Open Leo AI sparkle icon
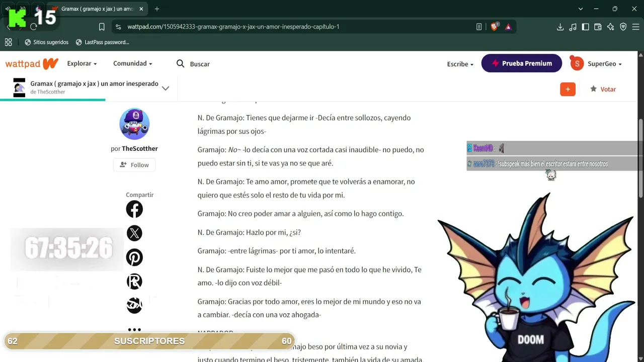 click(610, 27)
